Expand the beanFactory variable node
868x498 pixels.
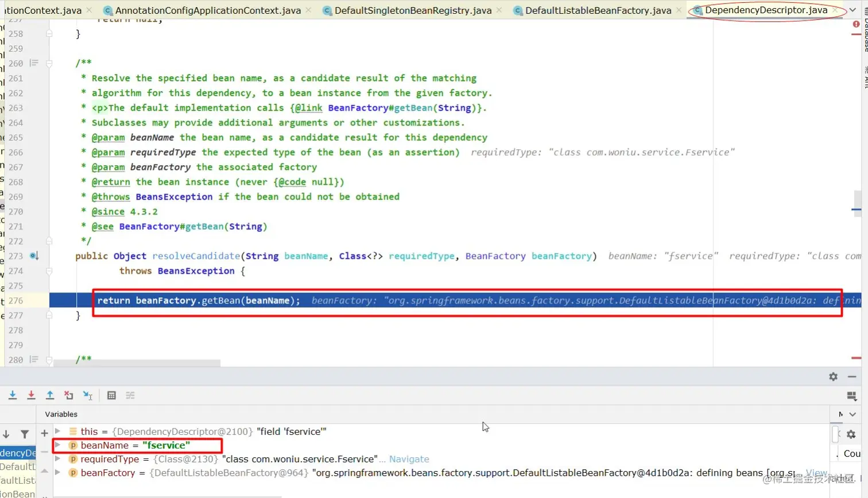[x=57, y=472]
